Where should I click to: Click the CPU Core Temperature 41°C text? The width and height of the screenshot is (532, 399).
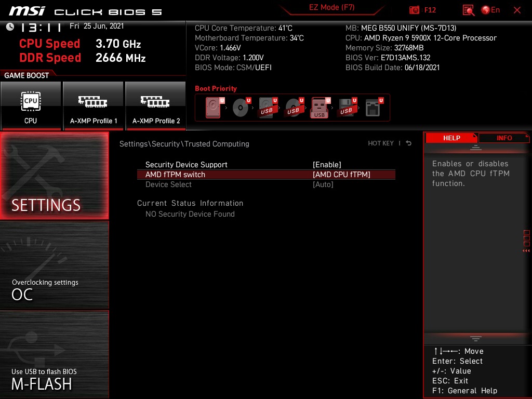click(x=244, y=28)
